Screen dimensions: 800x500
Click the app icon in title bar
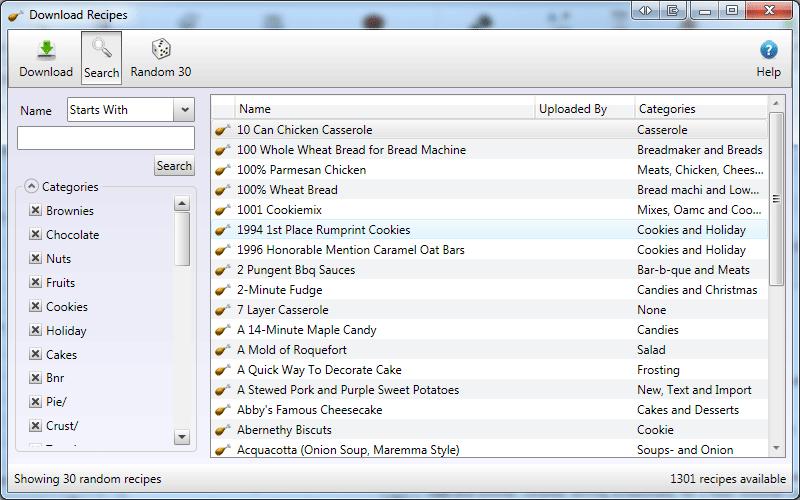point(16,15)
